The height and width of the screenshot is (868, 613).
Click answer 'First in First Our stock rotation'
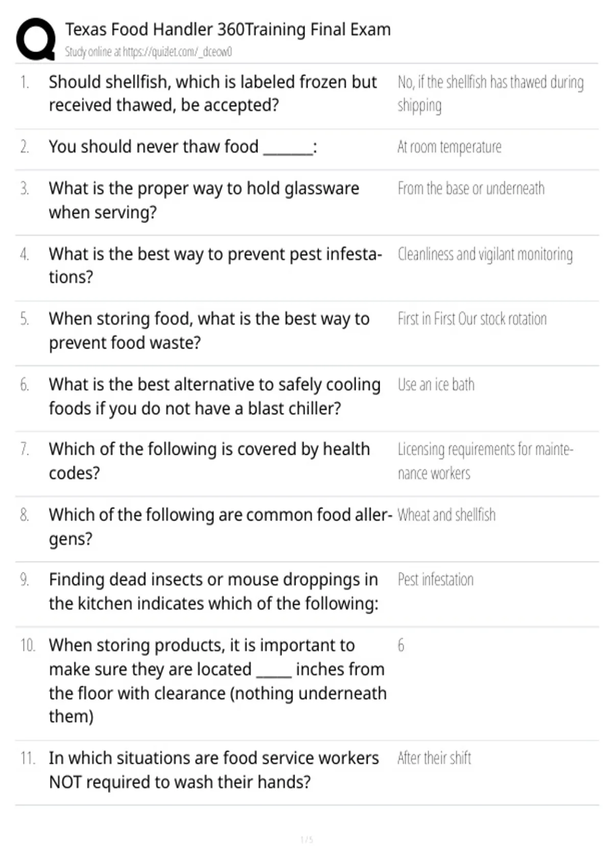(472, 319)
